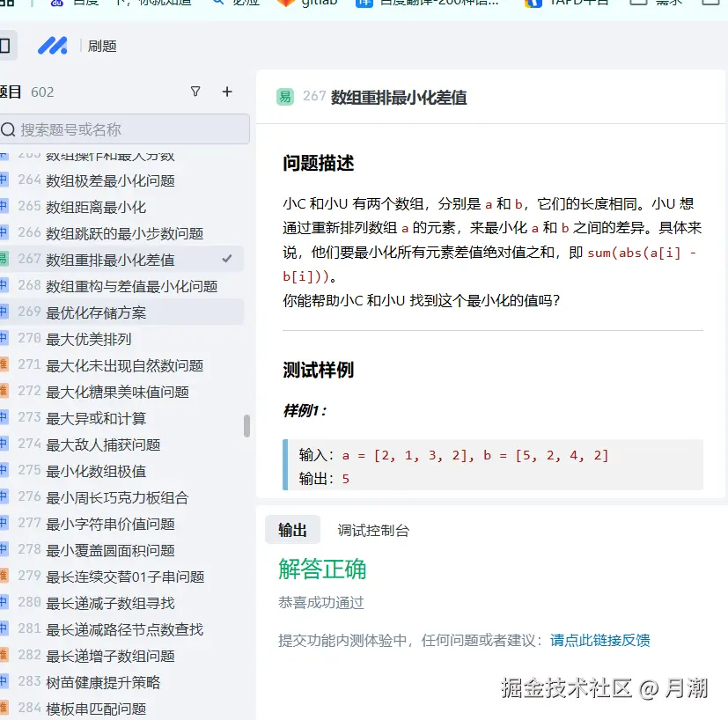Switch to the 输出 tab
The width and height of the screenshot is (728, 720).
[x=293, y=530]
